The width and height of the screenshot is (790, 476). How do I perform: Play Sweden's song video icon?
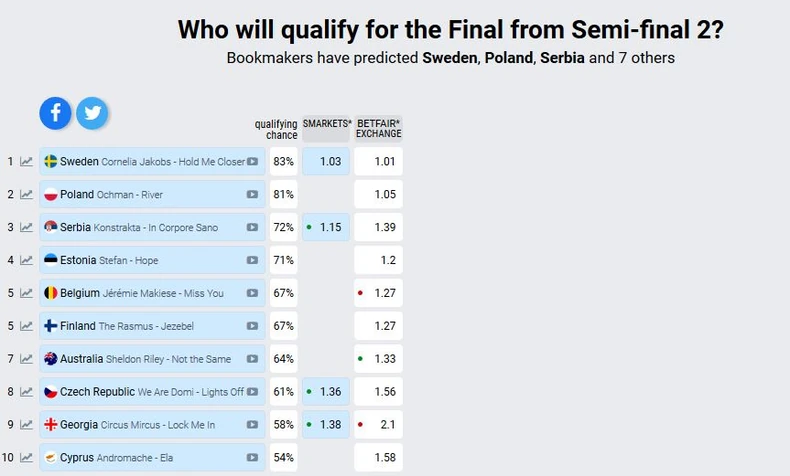[253, 162]
